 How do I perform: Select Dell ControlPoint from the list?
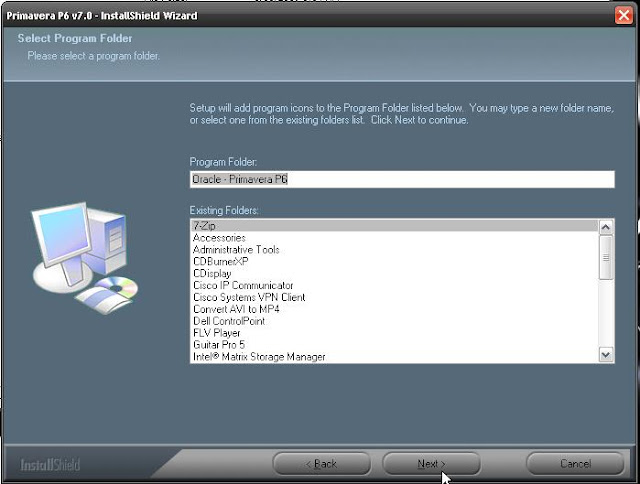tap(395, 321)
